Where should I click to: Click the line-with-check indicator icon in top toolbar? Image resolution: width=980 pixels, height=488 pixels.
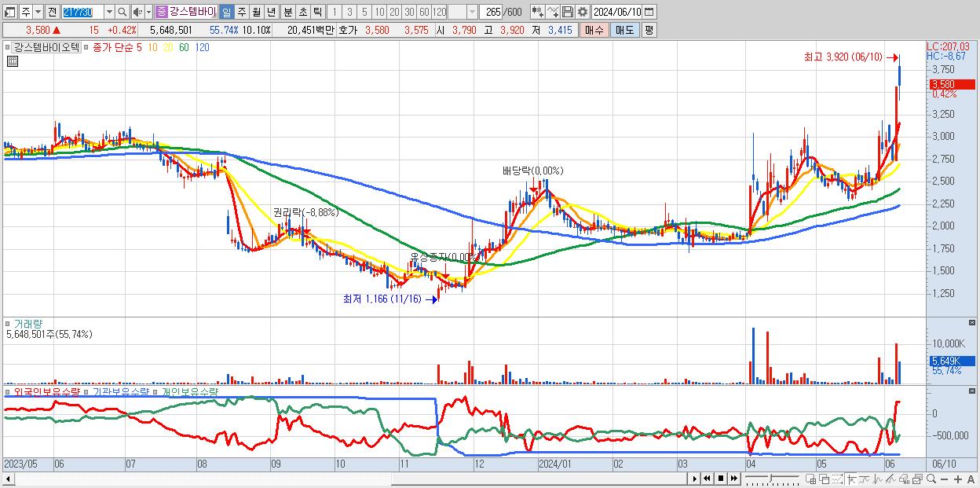[x=553, y=12]
